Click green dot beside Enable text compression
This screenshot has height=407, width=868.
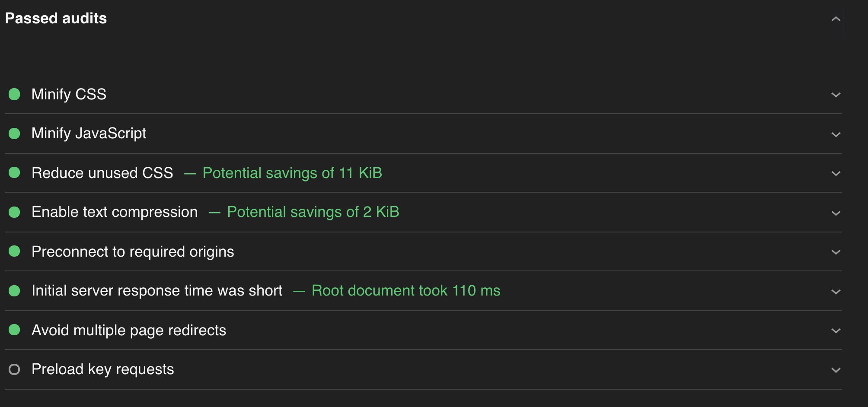(14, 212)
